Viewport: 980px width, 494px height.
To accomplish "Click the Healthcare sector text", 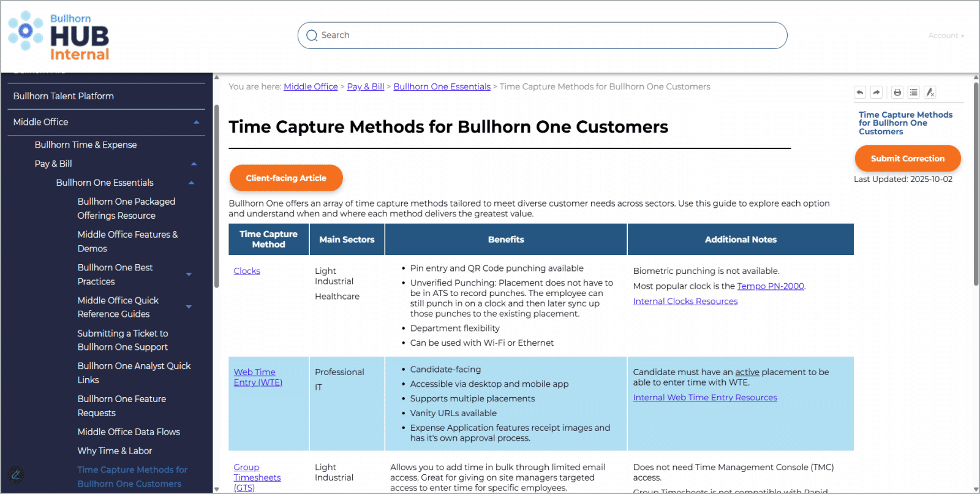I will (337, 297).
